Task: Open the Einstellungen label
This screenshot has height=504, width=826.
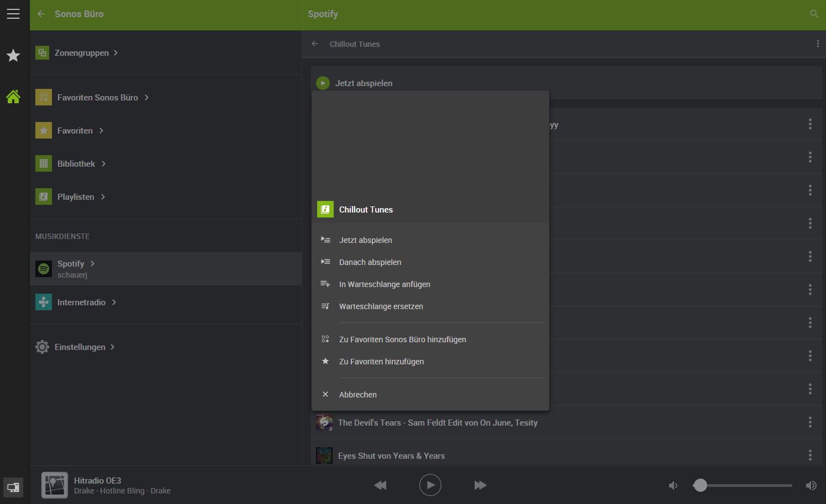Action: pyautogui.click(x=80, y=347)
